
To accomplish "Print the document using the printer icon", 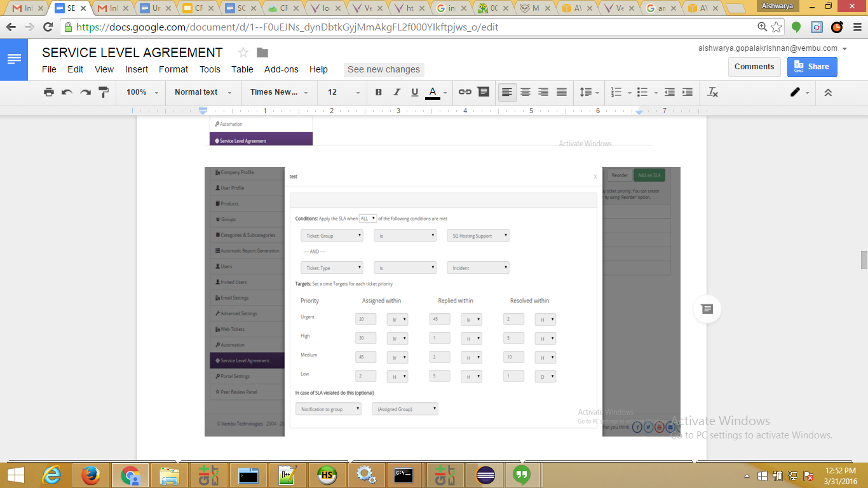I will click(49, 92).
